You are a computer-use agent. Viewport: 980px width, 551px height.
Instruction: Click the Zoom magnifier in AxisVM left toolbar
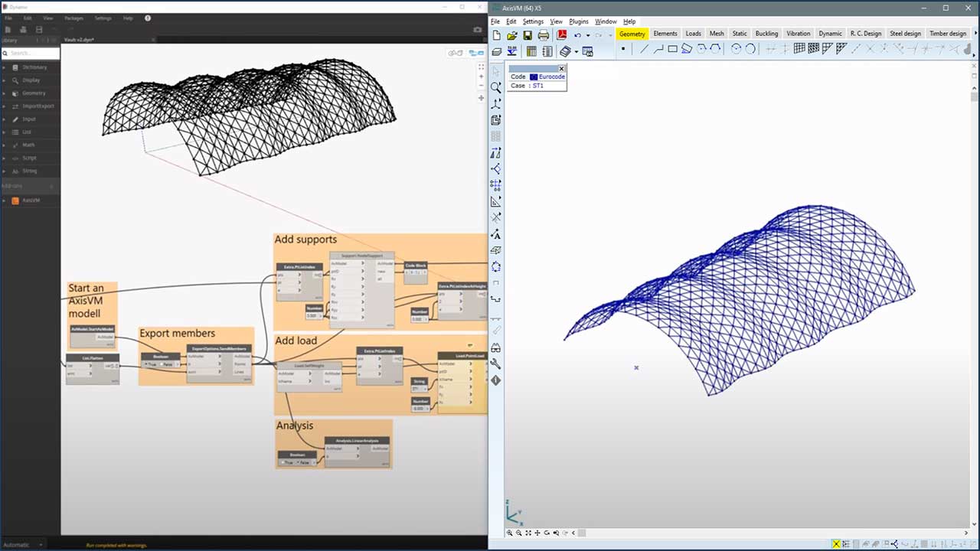496,88
